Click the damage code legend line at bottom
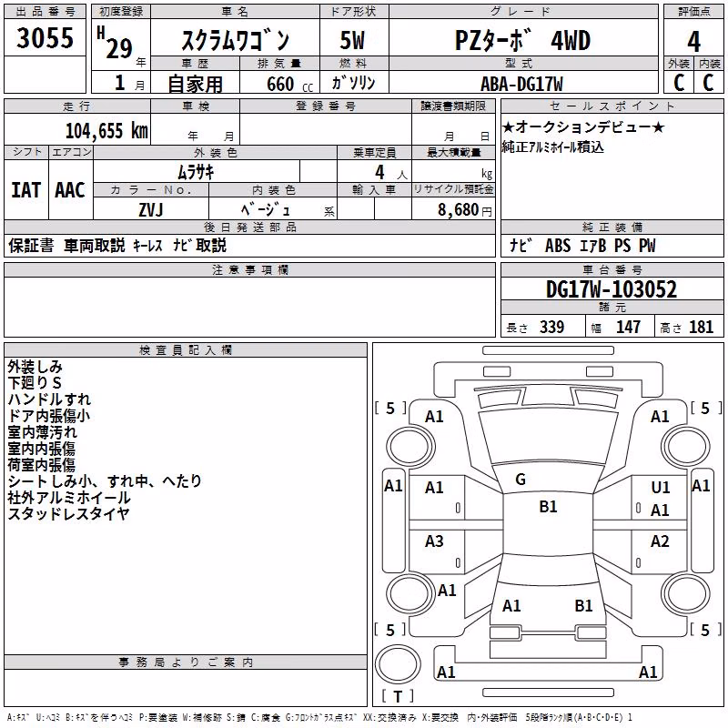Screen dimensions: 728x728 [x=319, y=718]
